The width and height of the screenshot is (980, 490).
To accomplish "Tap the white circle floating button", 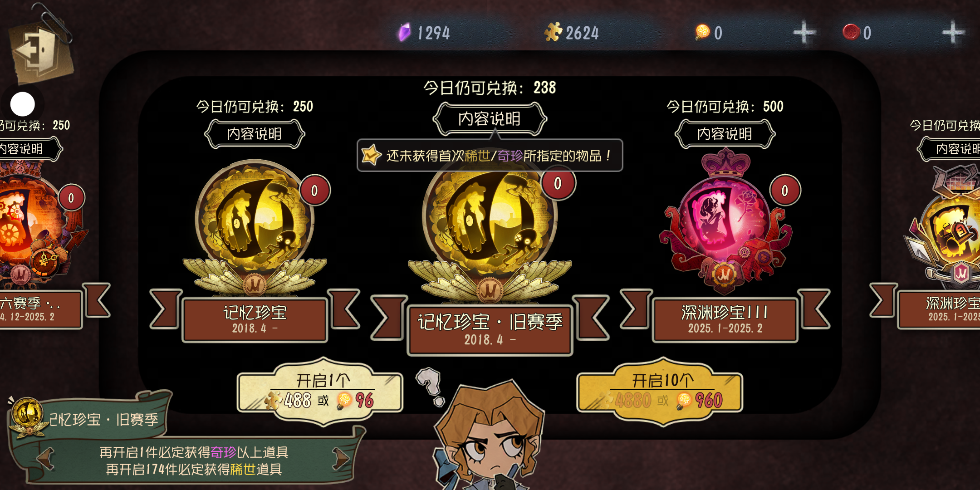I will click(23, 104).
